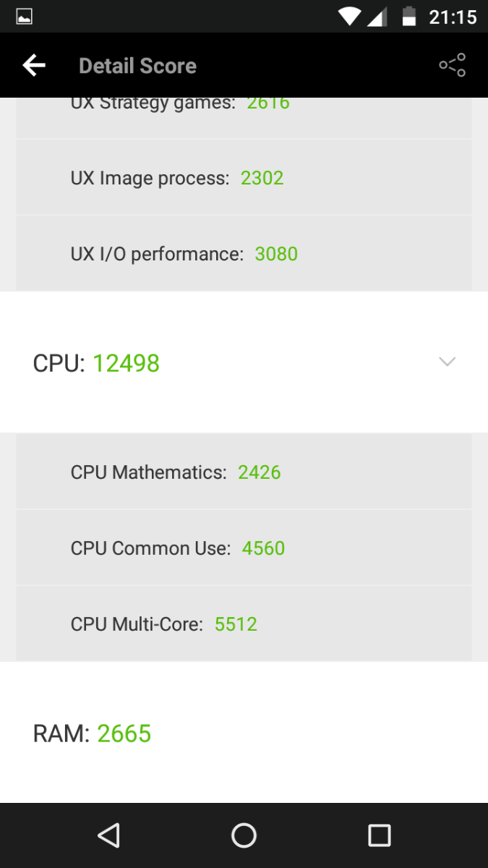
Task: Collapse the CPU section chevron
Action: pos(448,362)
